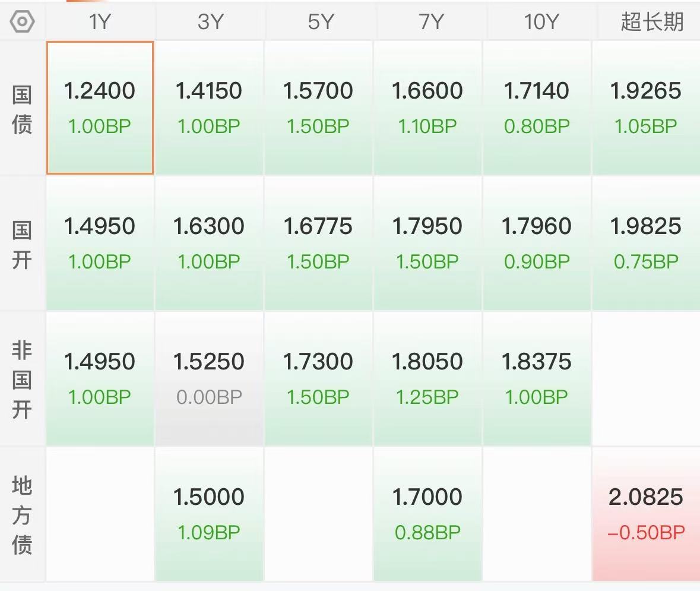Viewport: 700px width, 591px height.
Task: Click the 国开 row label
Action: [x=22, y=245]
